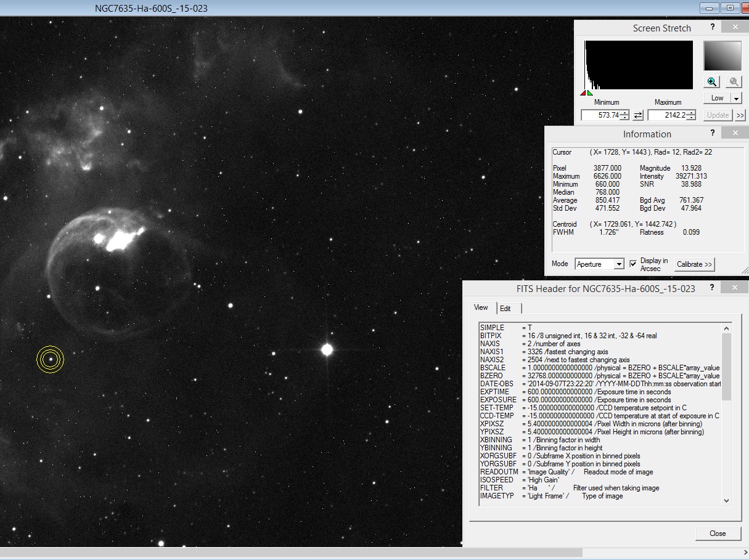Open Screen Stretch help via question mark icon
749x560 pixels.
coord(713,27)
